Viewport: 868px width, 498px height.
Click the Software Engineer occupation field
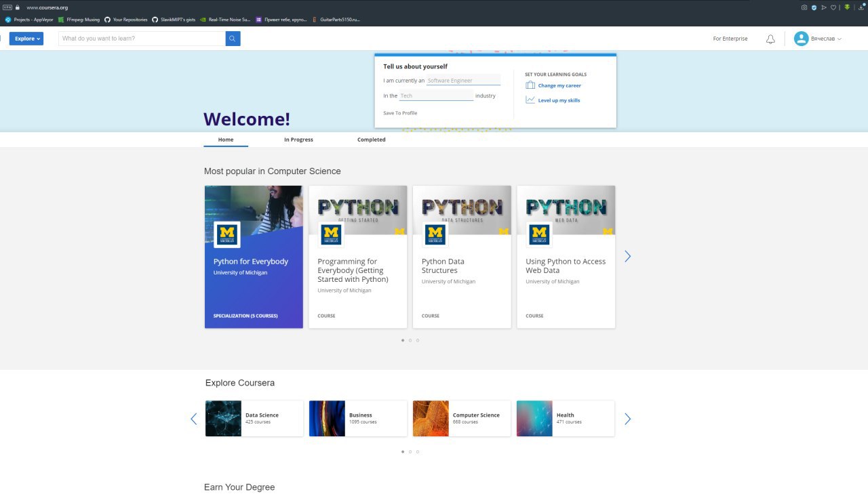pyautogui.click(x=463, y=80)
